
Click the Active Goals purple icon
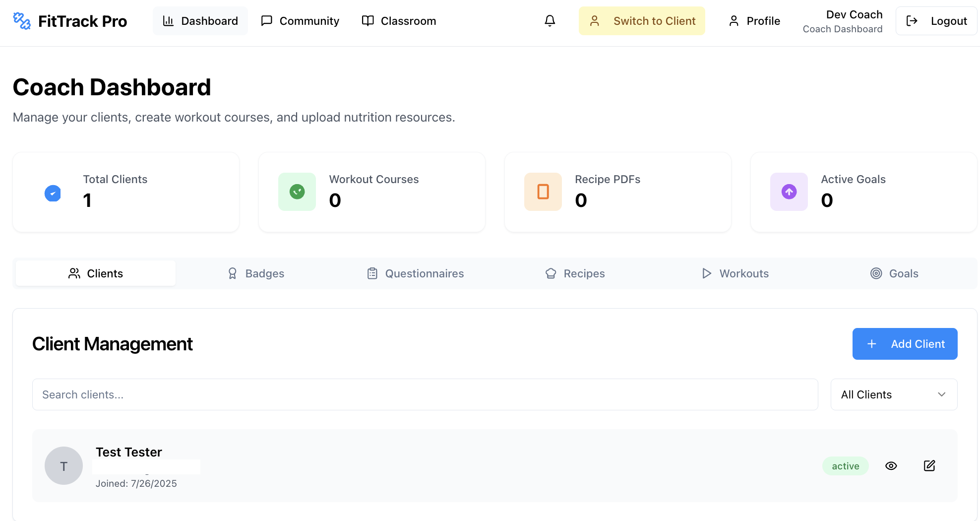789,192
